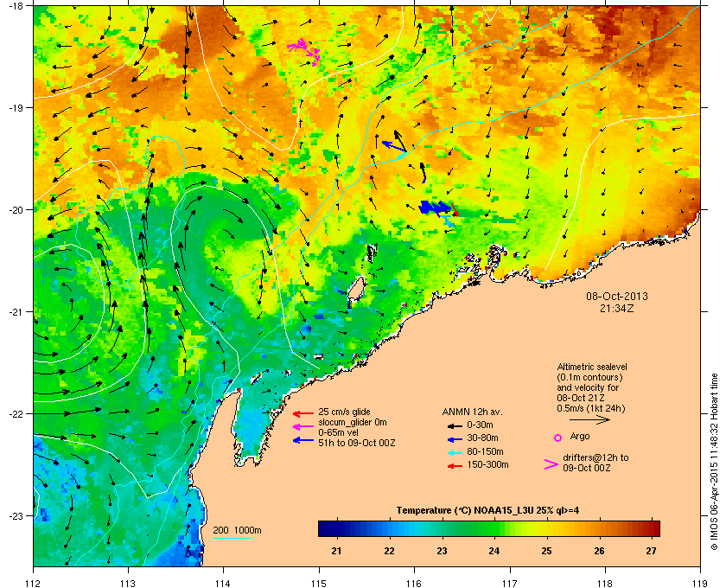The height and width of the screenshot is (588, 726).
Task: Click the magenta Argo circle symbol
Action: click(x=558, y=438)
